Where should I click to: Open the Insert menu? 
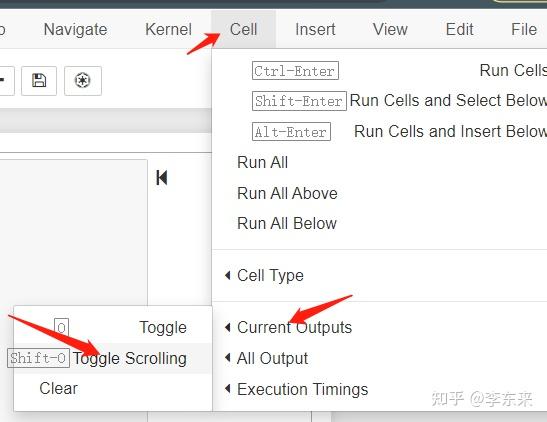[x=315, y=29]
